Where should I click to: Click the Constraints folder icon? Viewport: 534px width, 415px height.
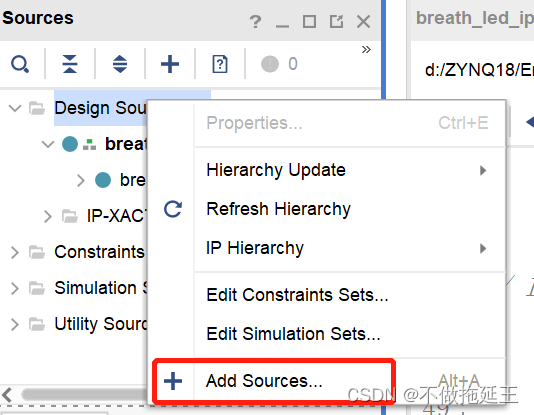37,252
